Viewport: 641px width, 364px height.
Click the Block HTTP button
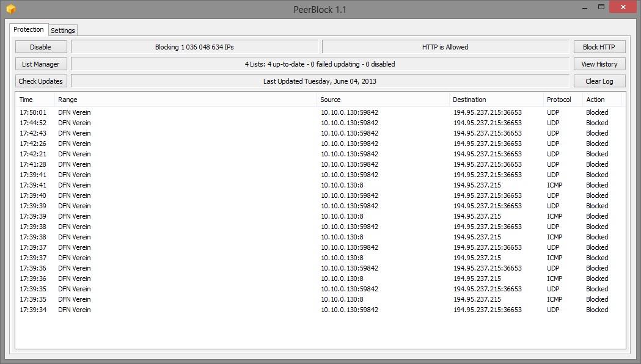click(599, 47)
